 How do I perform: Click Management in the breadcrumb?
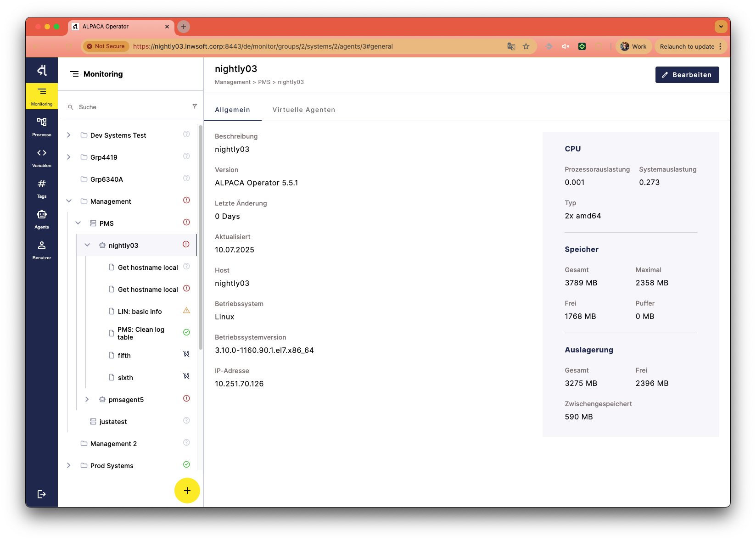click(233, 82)
